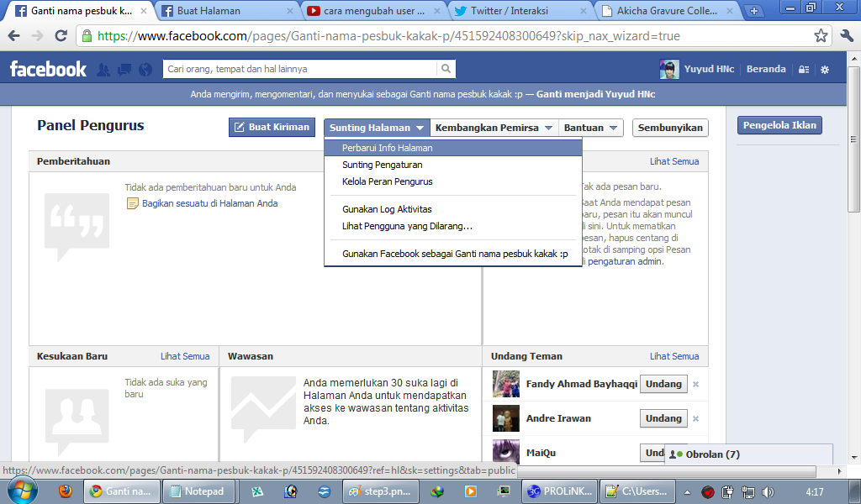
Task: Click Lihat Semua in Kesukaan Baru
Action: (x=185, y=356)
